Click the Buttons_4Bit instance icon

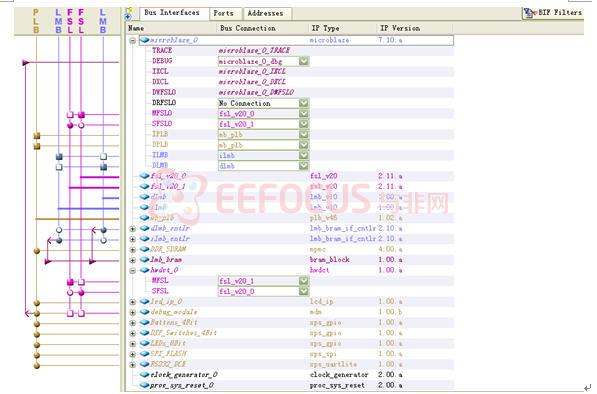click(x=144, y=322)
